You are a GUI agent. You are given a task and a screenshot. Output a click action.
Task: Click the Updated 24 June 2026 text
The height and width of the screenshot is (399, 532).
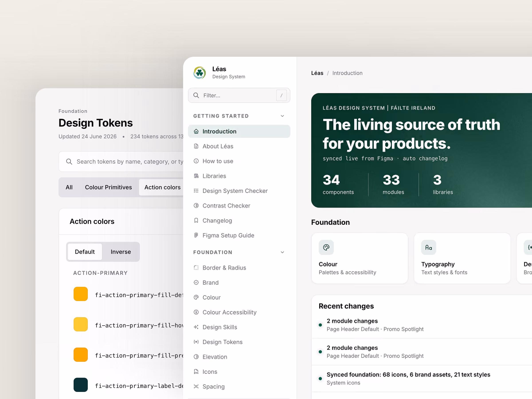pos(88,137)
